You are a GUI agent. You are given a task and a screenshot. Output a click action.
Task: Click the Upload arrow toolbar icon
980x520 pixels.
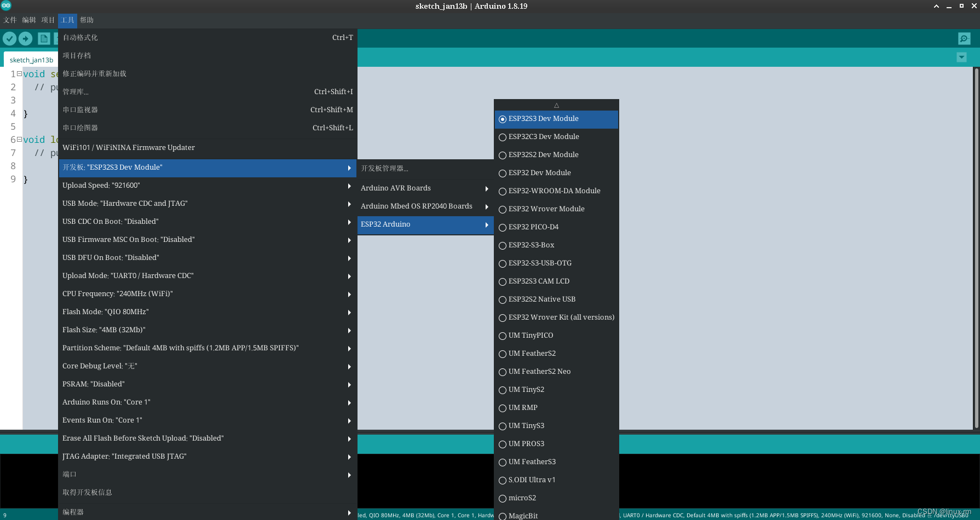click(26, 38)
